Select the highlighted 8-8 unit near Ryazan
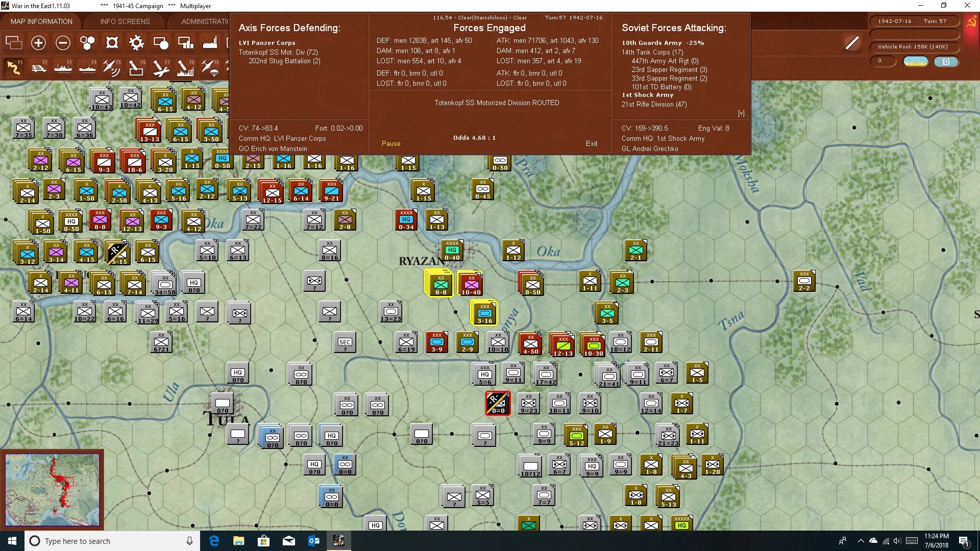This screenshot has width=980, height=551. (440, 284)
